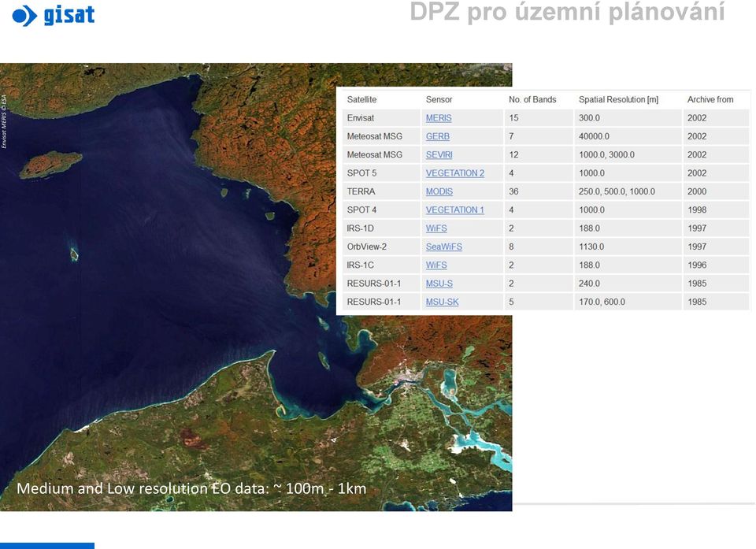
Task: Open the GERB sensor link
Action: [x=437, y=136]
